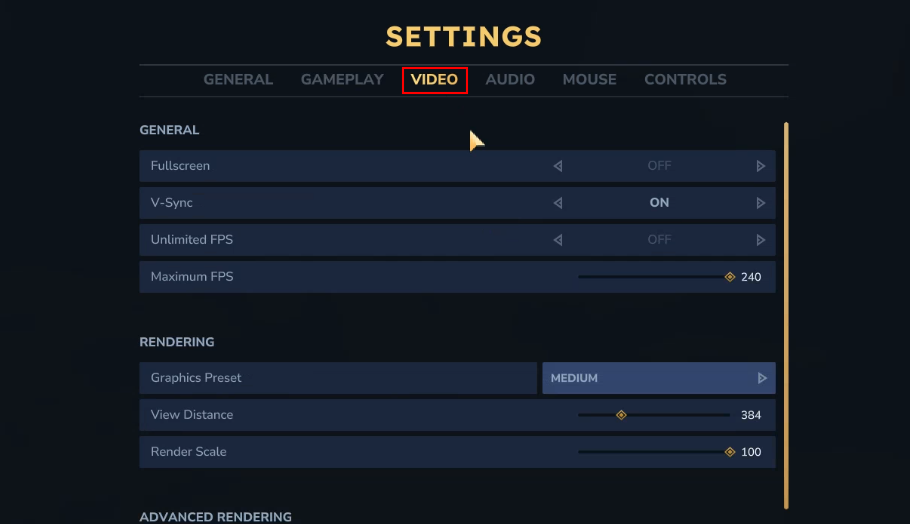The image size is (910, 524).
Task: Click the Maximum FPS slider diamond handle
Action: 730,277
